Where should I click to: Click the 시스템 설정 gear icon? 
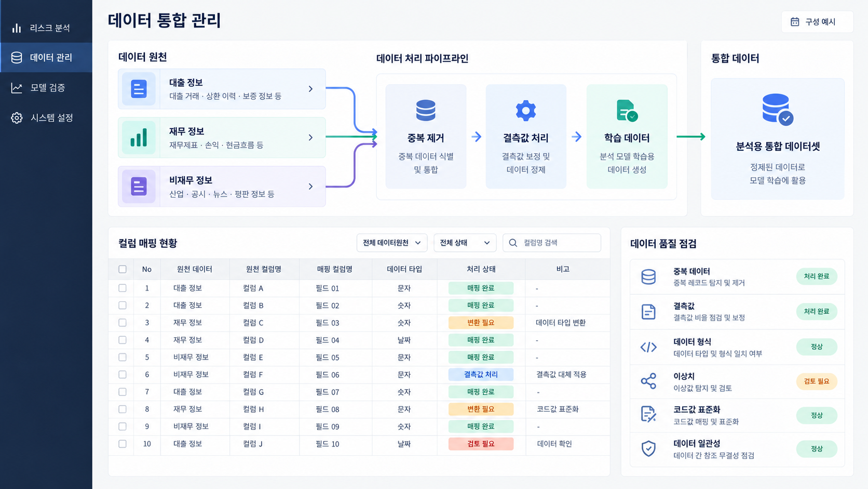(x=17, y=118)
